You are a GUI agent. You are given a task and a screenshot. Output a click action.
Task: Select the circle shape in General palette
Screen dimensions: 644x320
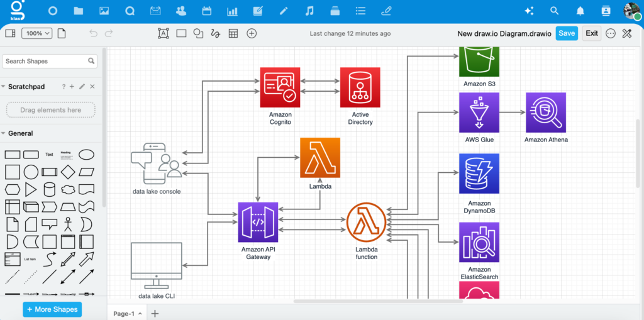point(31,172)
